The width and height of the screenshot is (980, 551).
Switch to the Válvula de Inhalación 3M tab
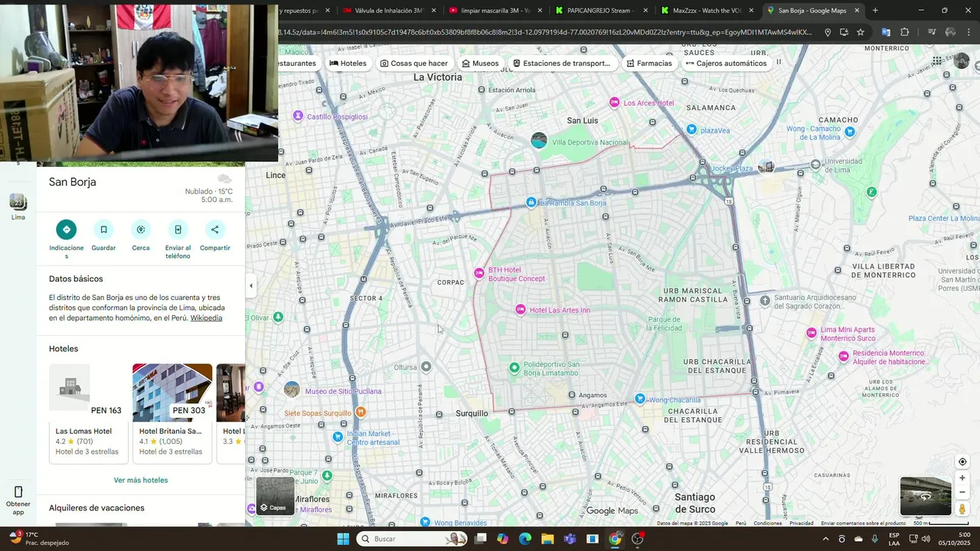tap(388, 11)
